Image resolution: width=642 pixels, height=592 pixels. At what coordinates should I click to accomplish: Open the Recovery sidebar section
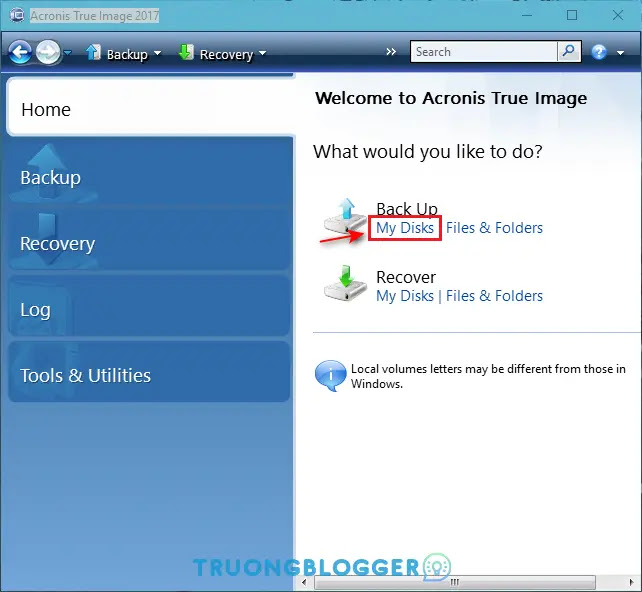149,241
